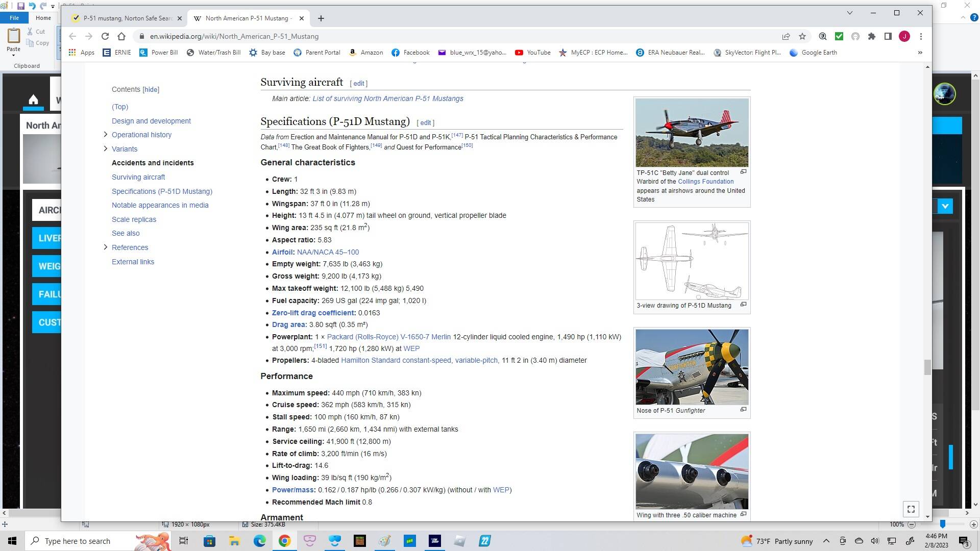Open Chrome from the Windows taskbar
The width and height of the screenshot is (980, 551).
(284, 541)
